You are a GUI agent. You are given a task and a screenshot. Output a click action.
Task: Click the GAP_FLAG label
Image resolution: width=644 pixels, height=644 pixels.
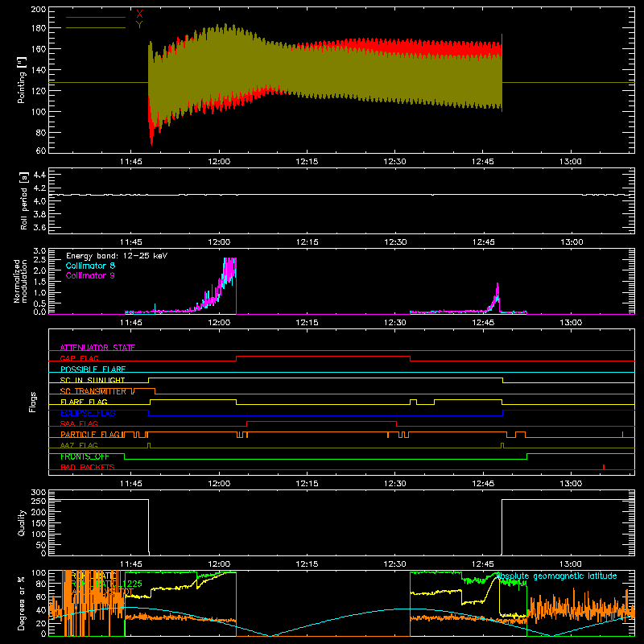79,358
